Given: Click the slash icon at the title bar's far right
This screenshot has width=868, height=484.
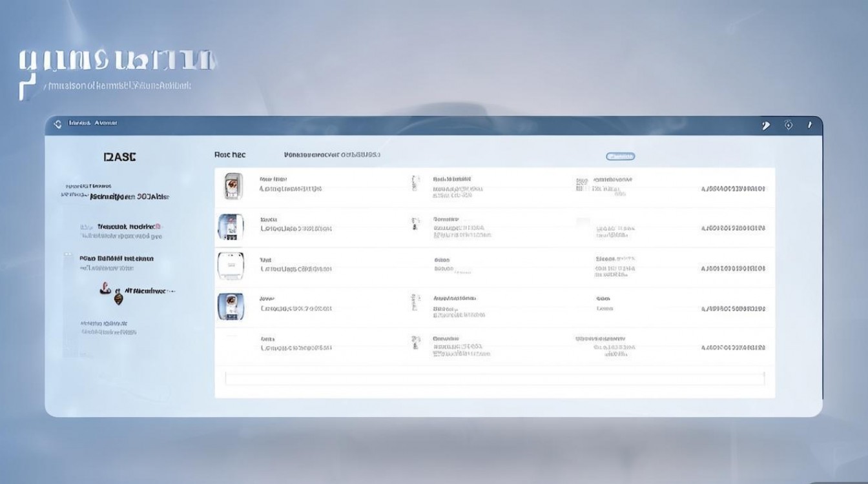Looking at the screenshot, I should click(809, 125).
